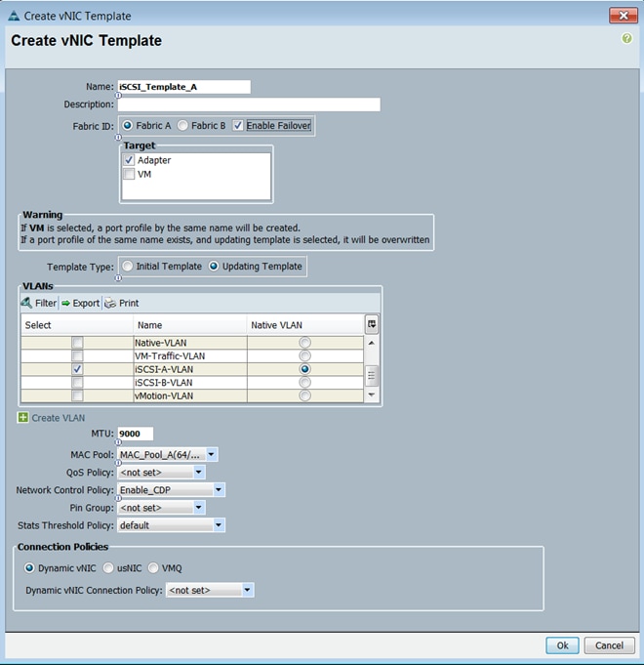This screenshot has height=665, width=644.
Task: Click the MTU input field
Action: pos(136,434)
